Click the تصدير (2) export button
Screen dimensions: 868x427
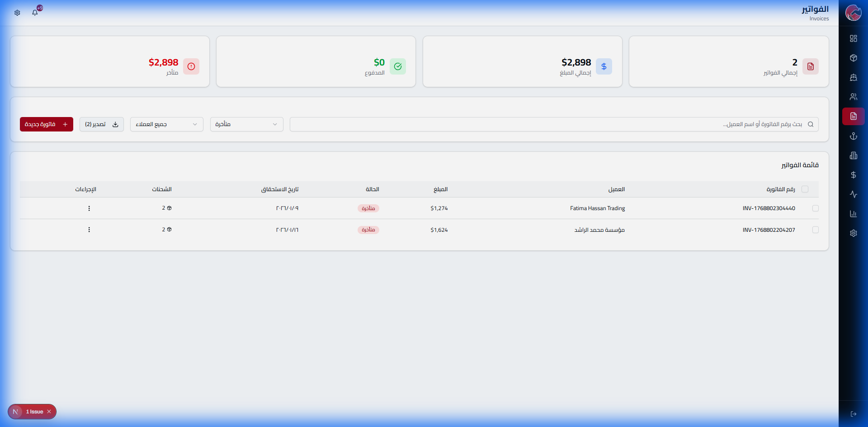coord(101,124)
